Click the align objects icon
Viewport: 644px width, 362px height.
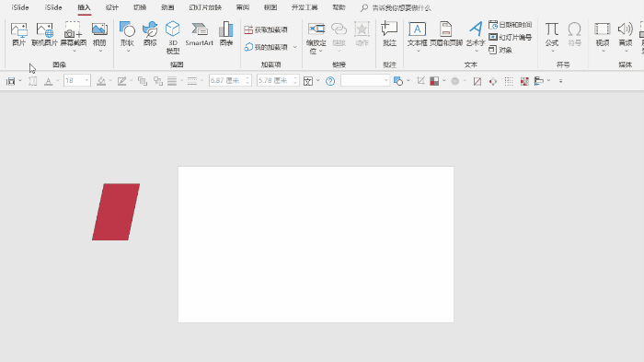[539, 81]
